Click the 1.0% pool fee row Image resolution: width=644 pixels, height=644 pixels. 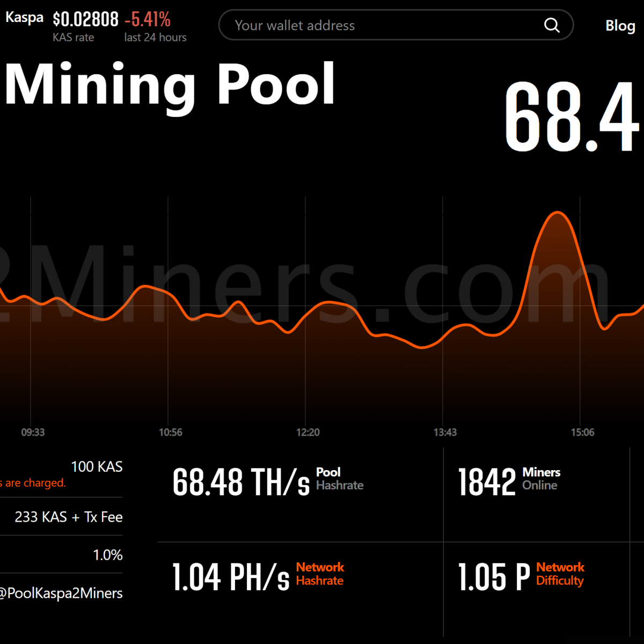point(107,555)
